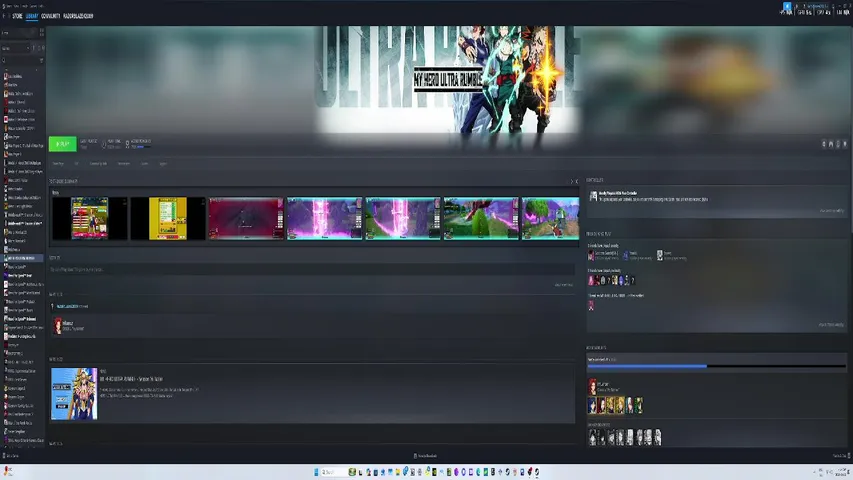Click the blue announcements button at the top right
The width and height of the screenshot is (853, 480).
(x=787, y=6)
